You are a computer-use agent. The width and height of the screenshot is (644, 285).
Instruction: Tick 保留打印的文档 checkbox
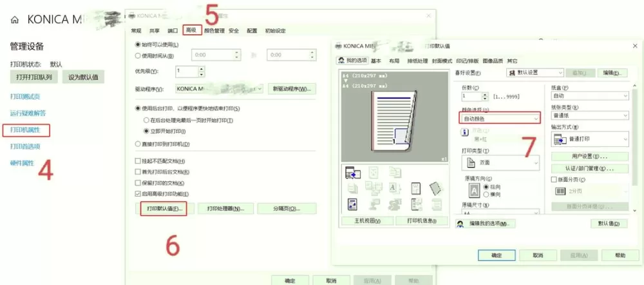(138, 182)
